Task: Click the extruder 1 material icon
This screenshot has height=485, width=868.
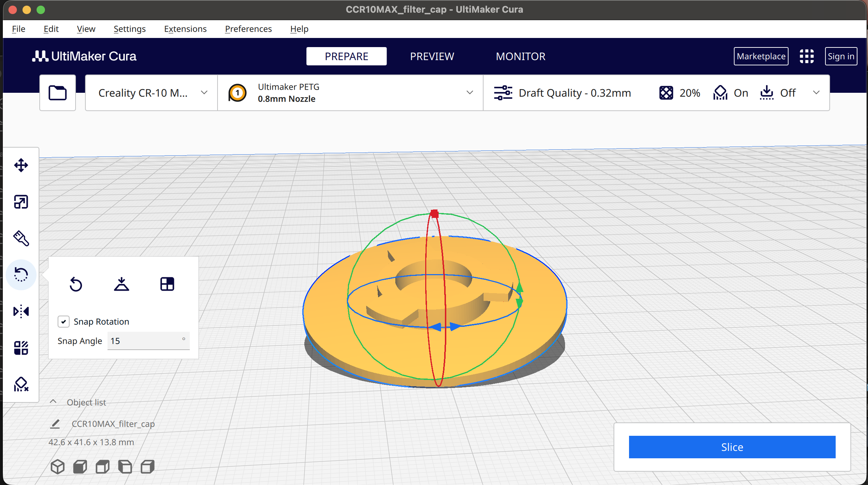Action: [238, 93]
